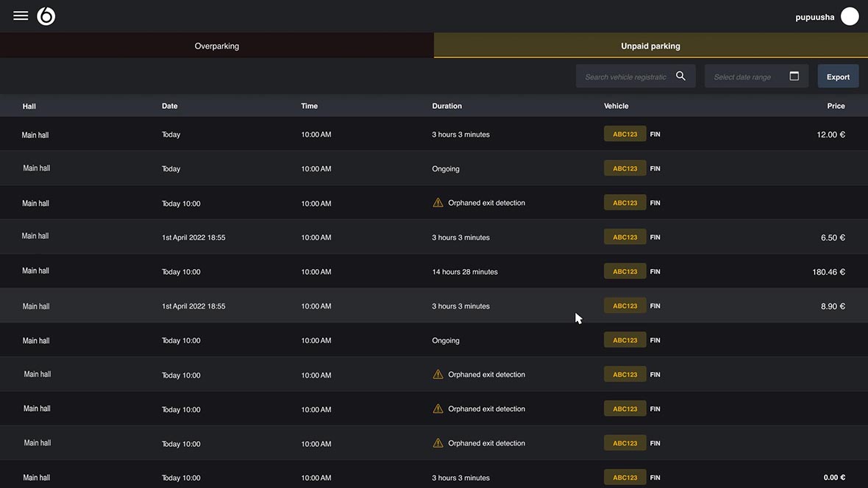Select the Unpaid parking tab
This screenshot has width=868, height=488.
point(650,45)
